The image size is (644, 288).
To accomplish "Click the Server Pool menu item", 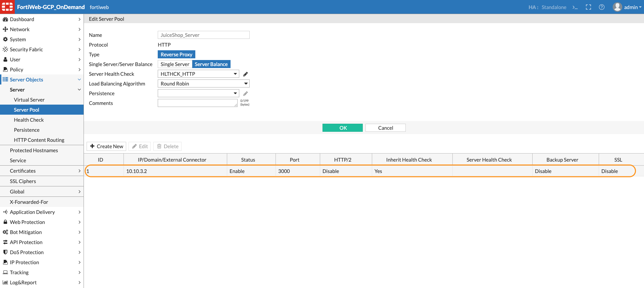I will (42, 110).
